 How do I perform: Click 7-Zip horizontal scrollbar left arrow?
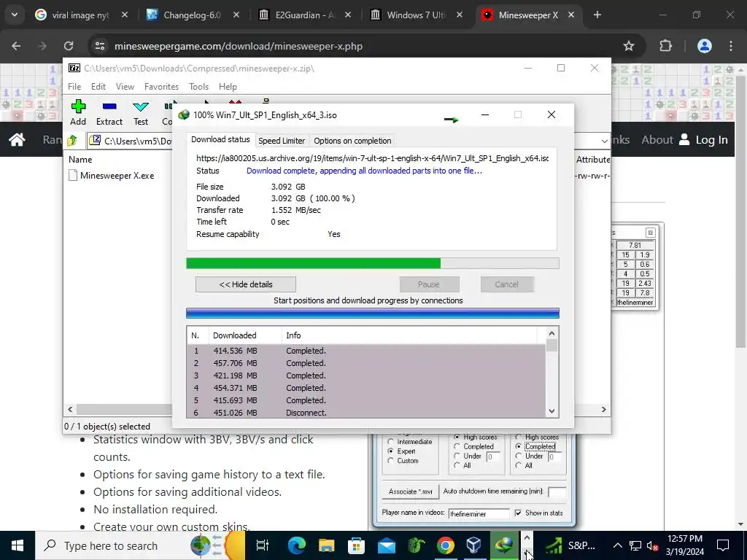coord(71,409)
